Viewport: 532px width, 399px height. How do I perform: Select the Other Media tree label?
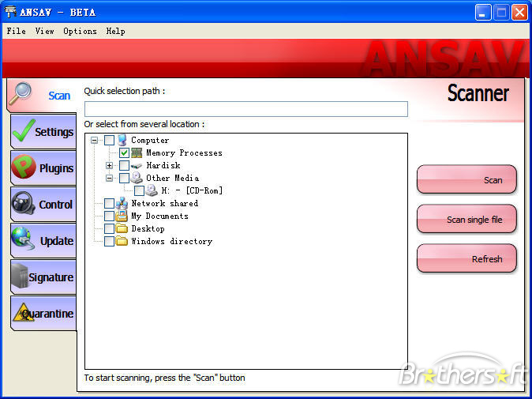(173, 178)
